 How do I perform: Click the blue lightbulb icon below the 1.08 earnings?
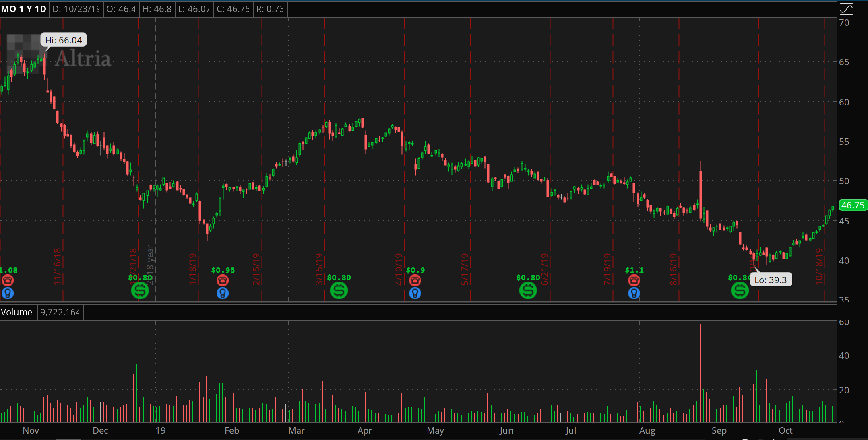8,293
